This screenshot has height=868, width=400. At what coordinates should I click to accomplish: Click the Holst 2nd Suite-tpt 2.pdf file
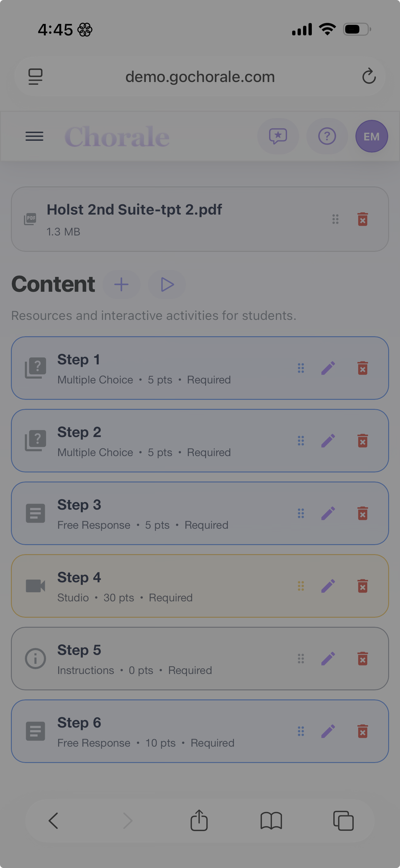(134, 210)
